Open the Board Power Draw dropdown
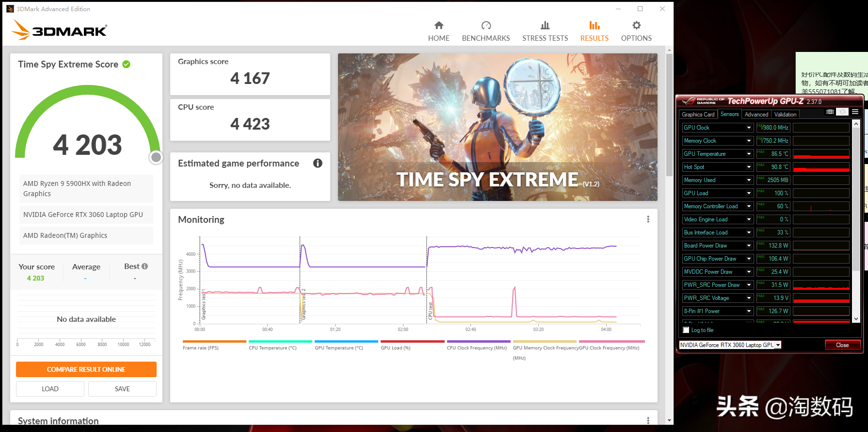The height and width of the screenshot is (432, 868). [749, 246]
